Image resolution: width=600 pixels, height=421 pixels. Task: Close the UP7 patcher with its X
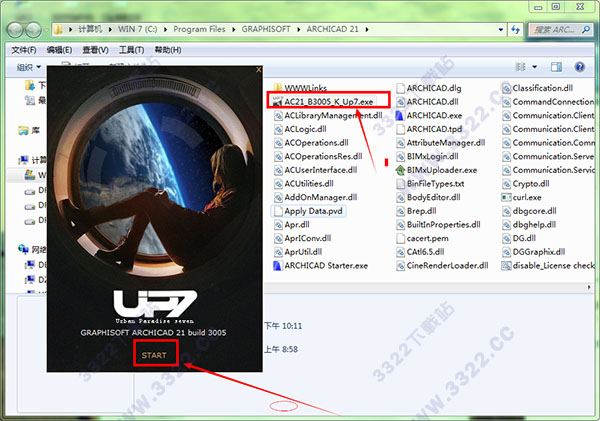click(x=259, y=70)
